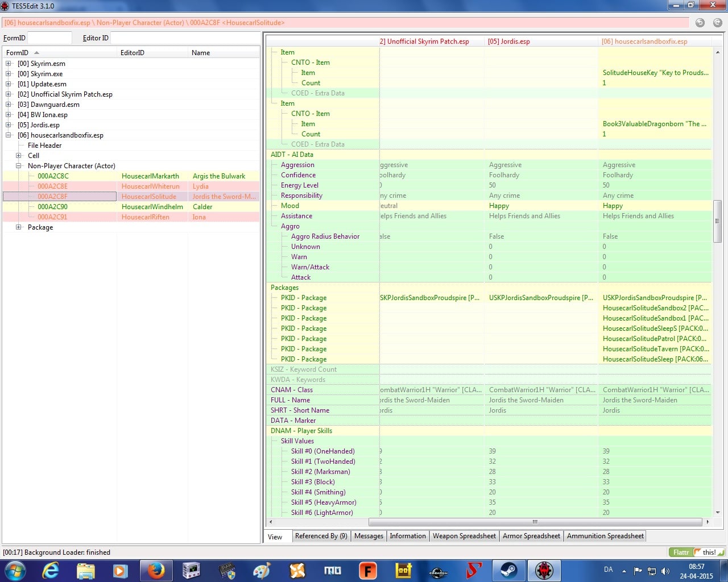Sort the tree by FormID column header
The height and width of the screenshot is (582, 728).
coord(60,53)
